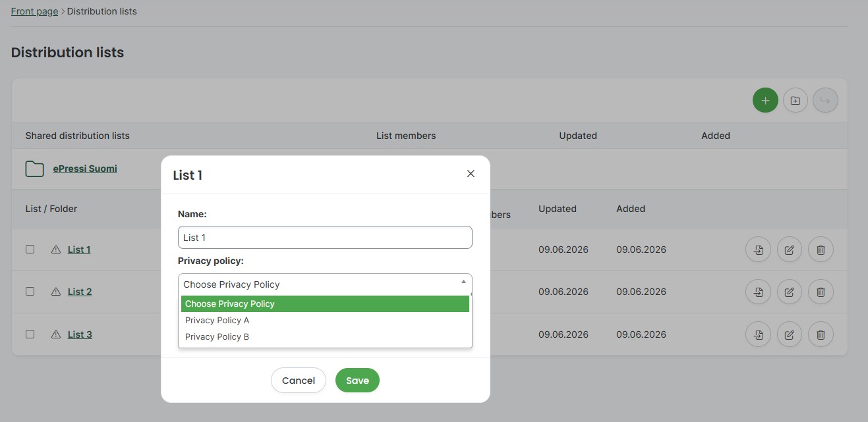Go to the Front page breadcrumb link

click(x=34, y=11)
